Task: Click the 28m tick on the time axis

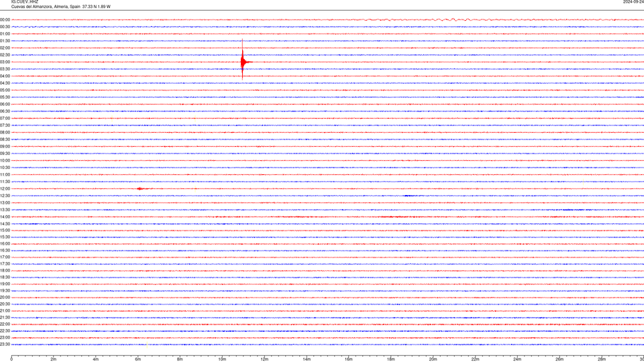Action: pos(602,359)
